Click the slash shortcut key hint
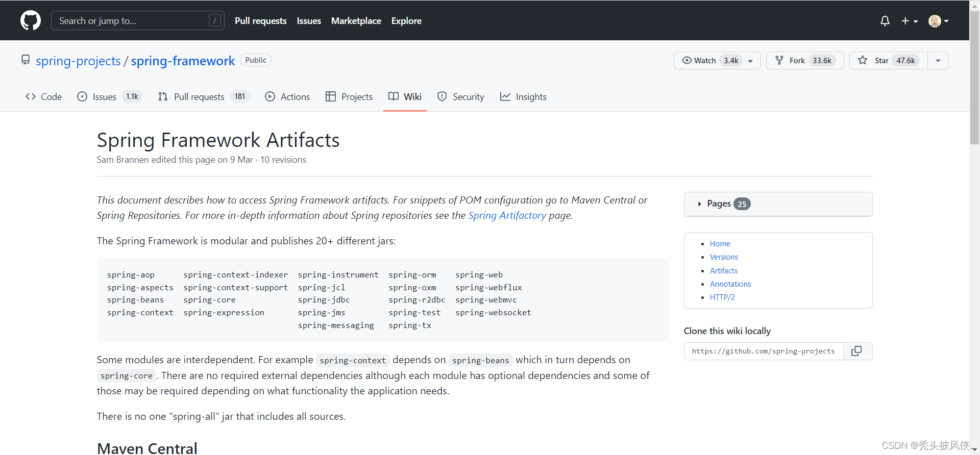 215,20
